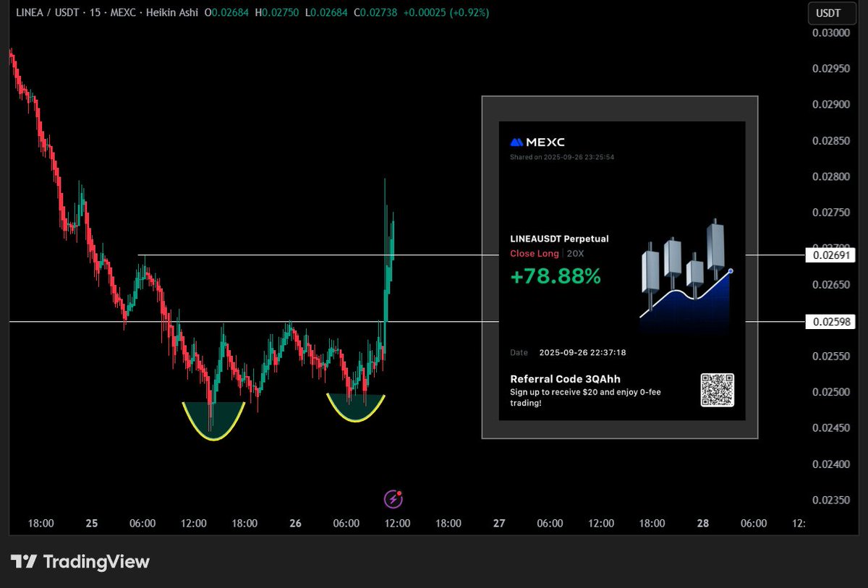Click the 20X leverage label
The image size is (868, 588).
[x=576, y=253]
